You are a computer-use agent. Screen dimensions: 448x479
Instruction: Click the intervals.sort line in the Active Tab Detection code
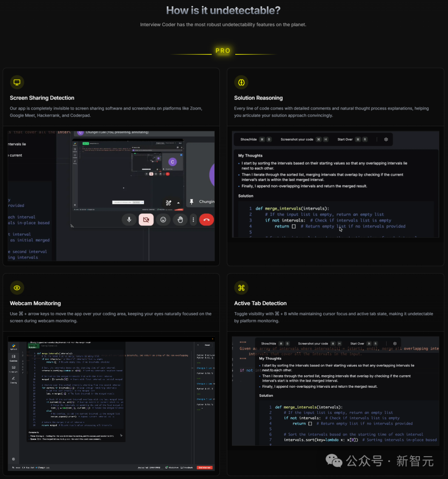(x=360, y=440)
